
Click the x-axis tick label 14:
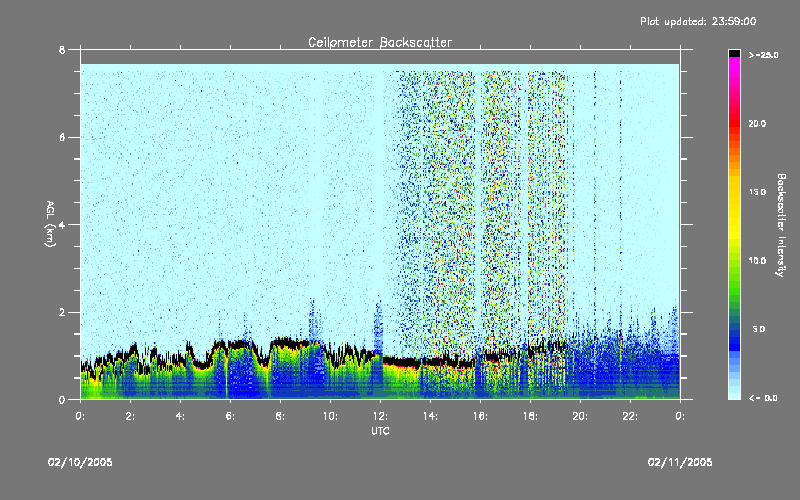[x=430, y=416]
